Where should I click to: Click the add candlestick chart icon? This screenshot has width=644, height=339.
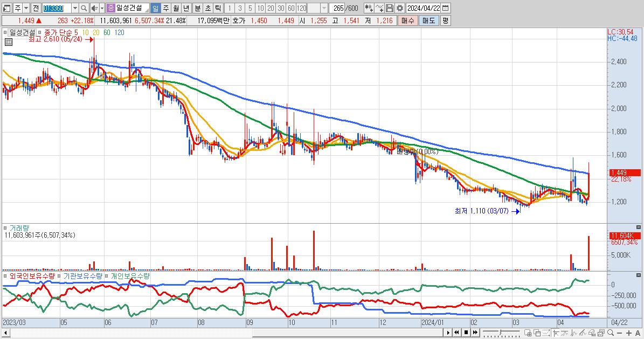click(369, 8)
